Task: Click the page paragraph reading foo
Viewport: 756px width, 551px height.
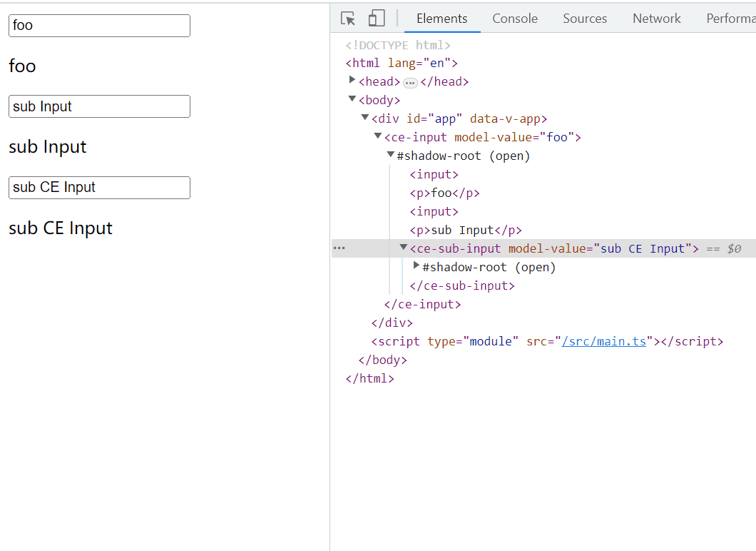Action: (x=22, y=66)
